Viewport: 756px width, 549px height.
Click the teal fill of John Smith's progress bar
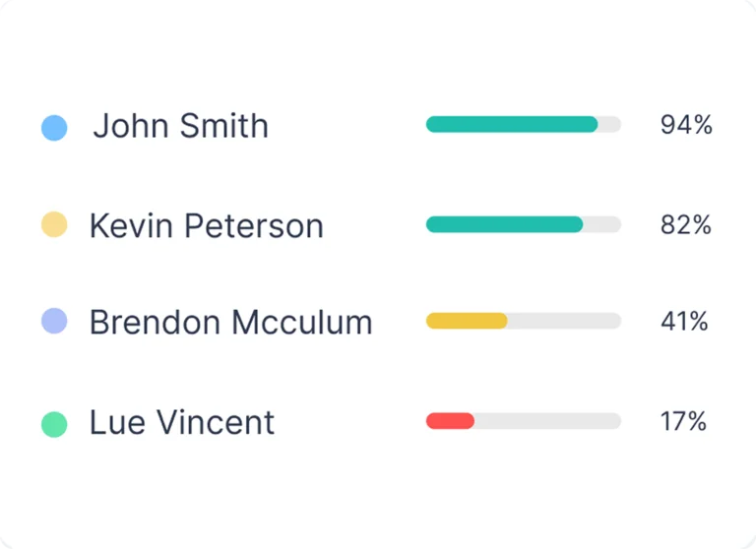(x=512, y=124)
